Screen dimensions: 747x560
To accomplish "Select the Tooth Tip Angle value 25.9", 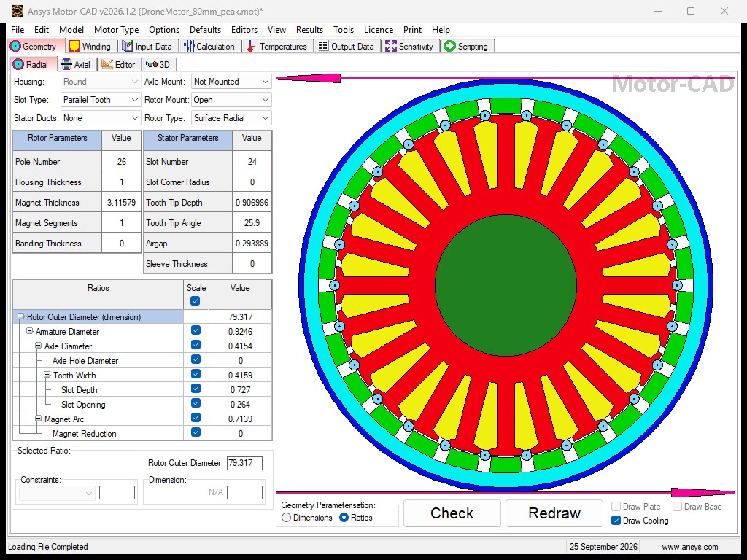I will (x=252, y=223).
